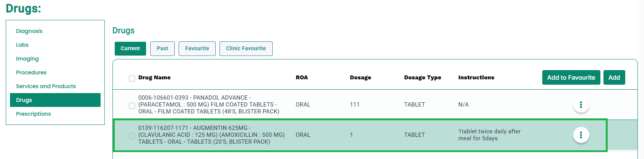This screenshot has height=159, width=644.
Task: Open the three-dot menu for Augmentin 625MG
Action: (581, 135)
